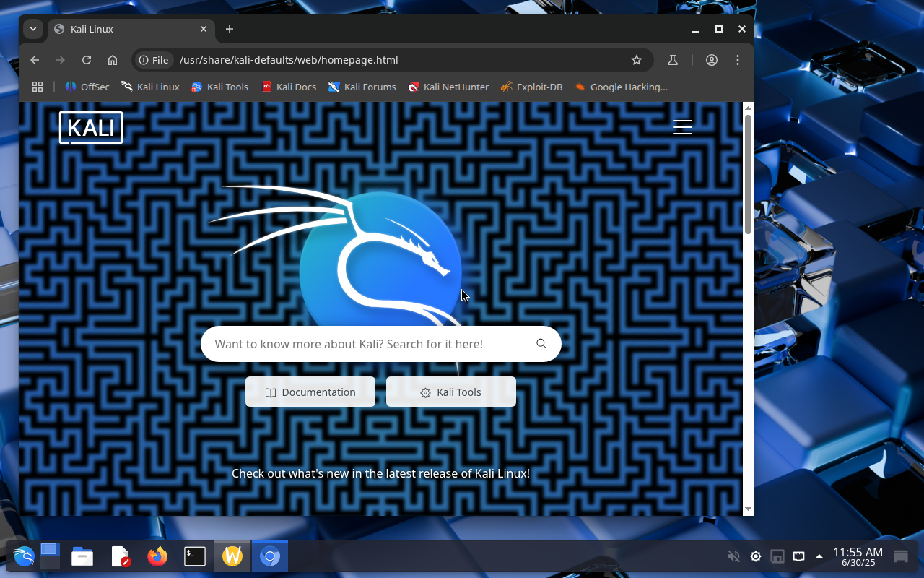Open the removable disk tray icon

[777, 556]
